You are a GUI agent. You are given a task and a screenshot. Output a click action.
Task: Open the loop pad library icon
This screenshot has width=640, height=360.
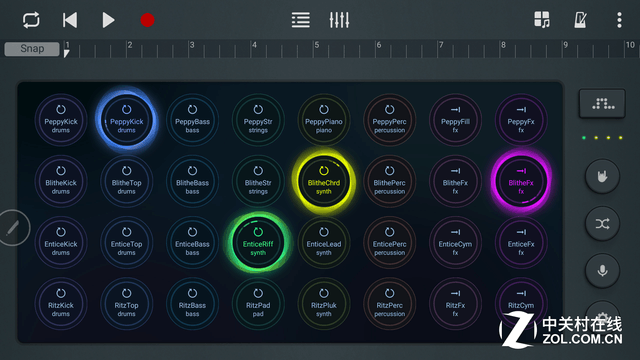(542, 20)
